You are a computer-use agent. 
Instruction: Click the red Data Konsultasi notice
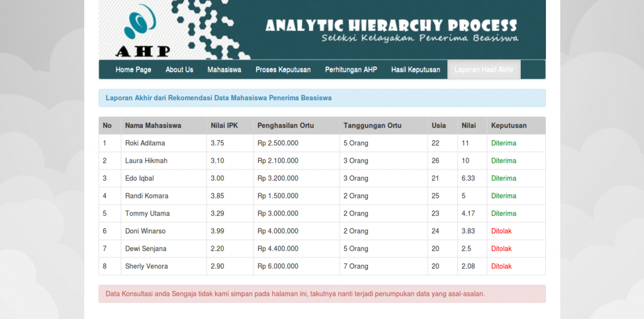(322, 294)
